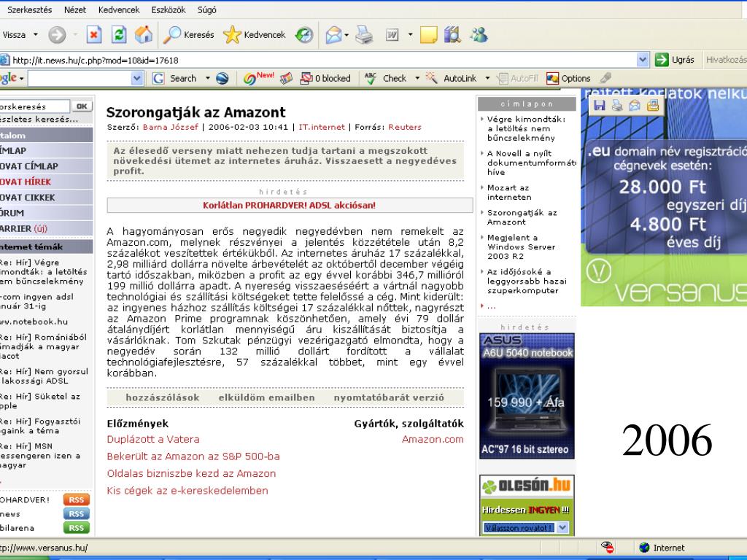
Task: Click the Forward navigation arrow button
Action: (x=57, y=35)
